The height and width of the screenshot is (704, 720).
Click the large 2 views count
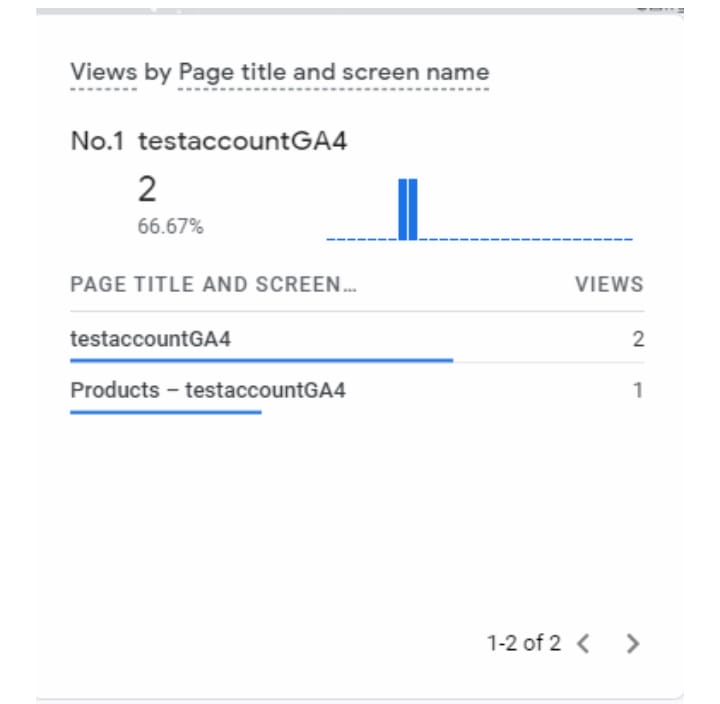[x=147, y=189]
